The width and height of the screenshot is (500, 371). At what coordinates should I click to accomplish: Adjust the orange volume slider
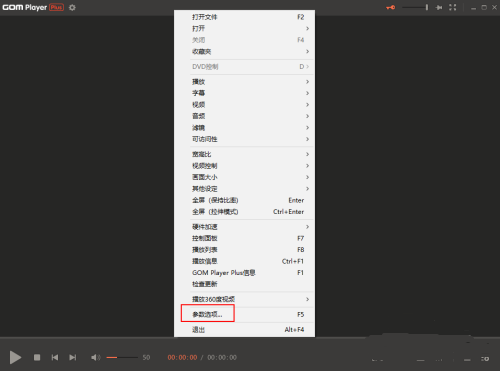tap(122, 357)
